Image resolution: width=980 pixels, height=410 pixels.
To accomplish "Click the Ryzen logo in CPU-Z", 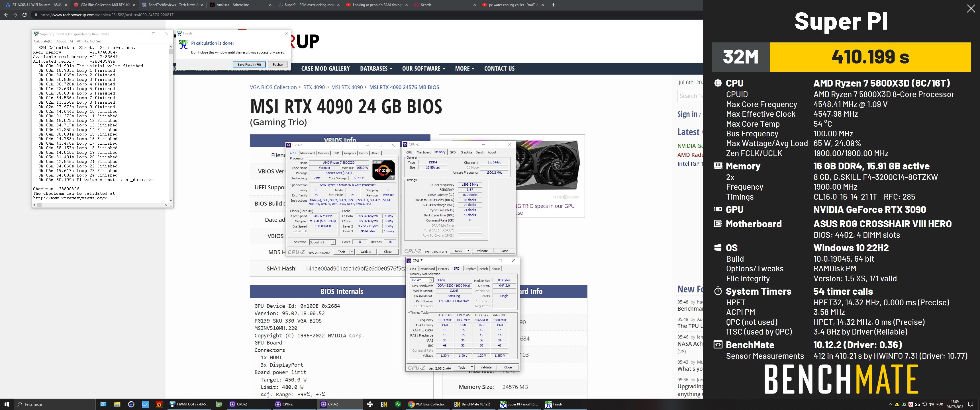I will (383, 170).
